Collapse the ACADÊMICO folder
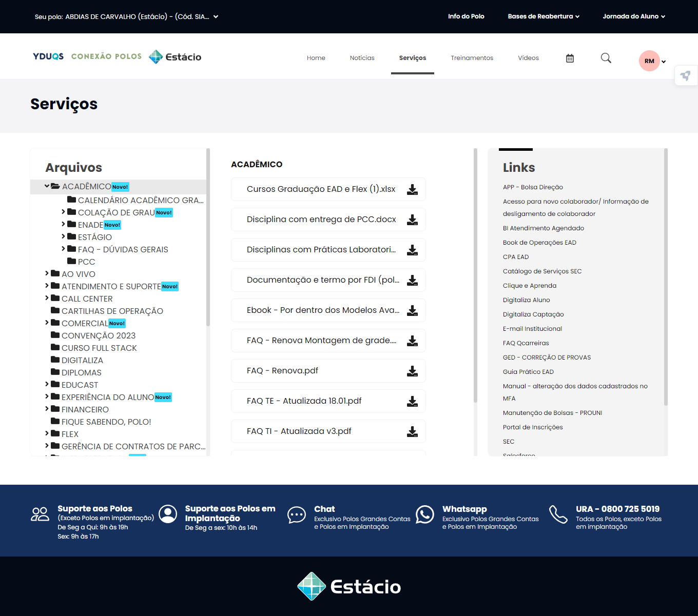The image size is (698, 616). click(47, 186)
